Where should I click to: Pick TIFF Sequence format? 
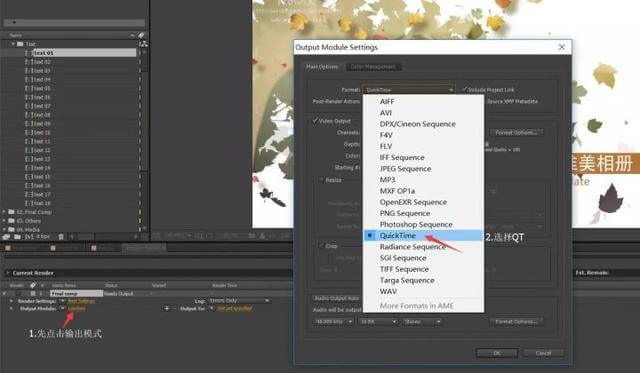point(404,269)
